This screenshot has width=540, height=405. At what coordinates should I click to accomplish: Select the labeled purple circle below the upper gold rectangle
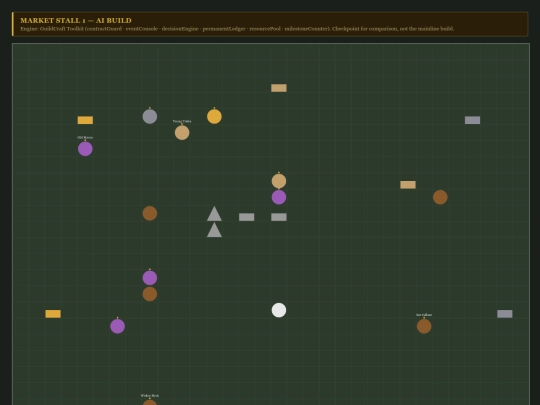point(85,149)
